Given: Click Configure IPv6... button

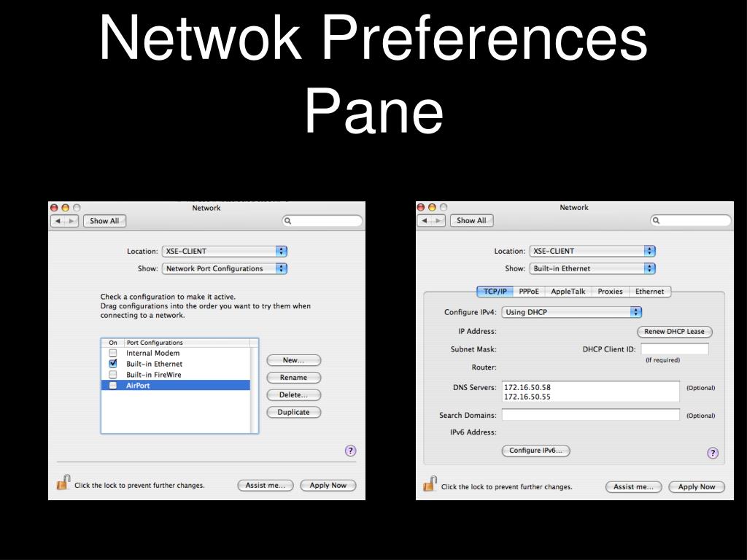Looking at the screenshot, I should click(x=535, y=451).
